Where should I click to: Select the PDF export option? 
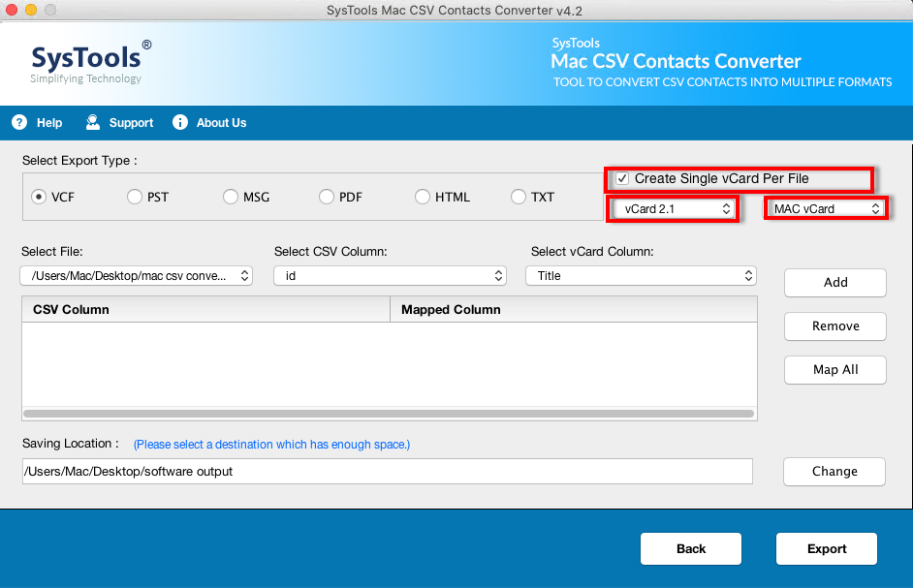tap(327, 197)
